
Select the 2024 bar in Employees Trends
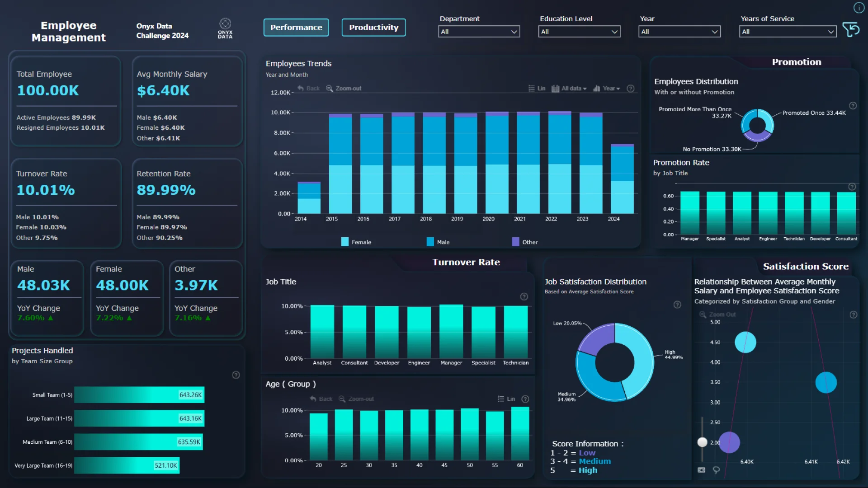click(x=623, y=179)
